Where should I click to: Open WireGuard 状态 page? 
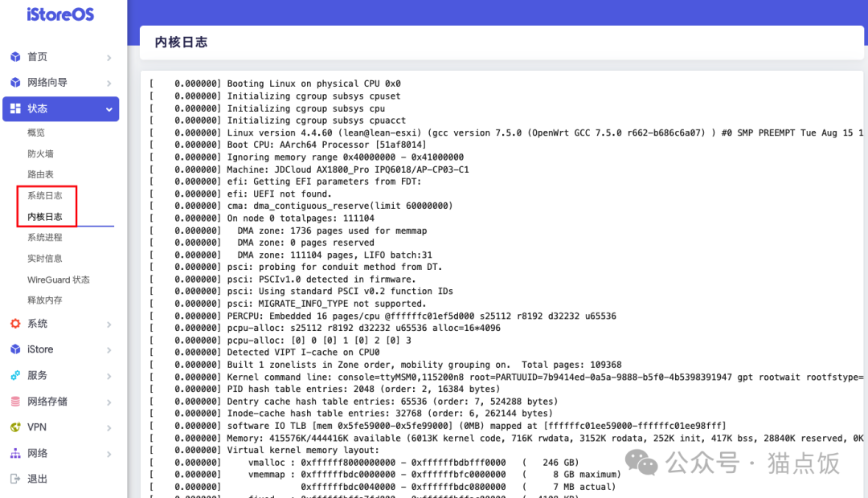coord(59,279)
